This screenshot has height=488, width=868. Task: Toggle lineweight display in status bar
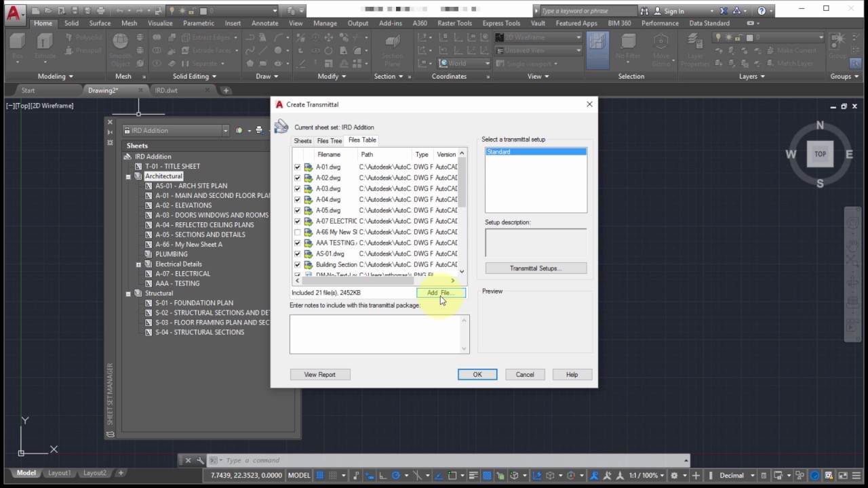(473, 475)
